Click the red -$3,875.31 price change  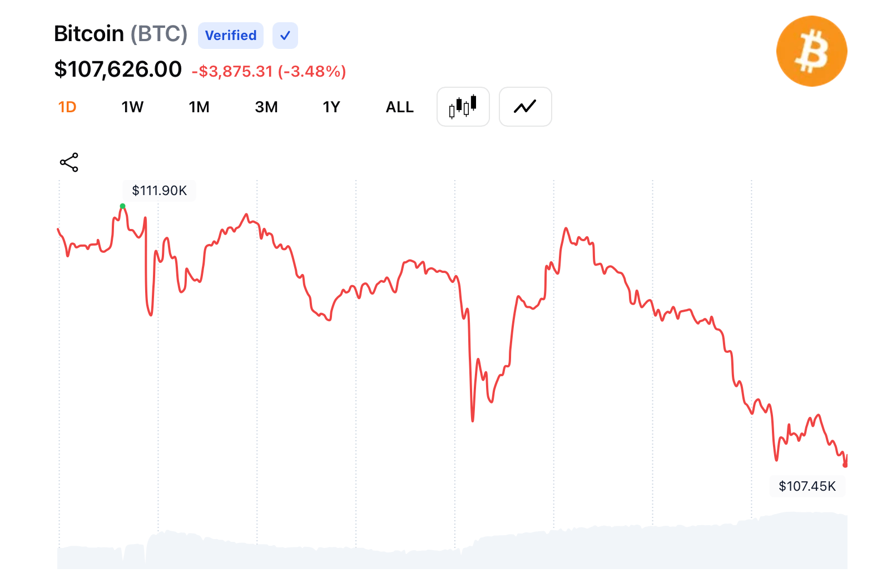[232, 72]
